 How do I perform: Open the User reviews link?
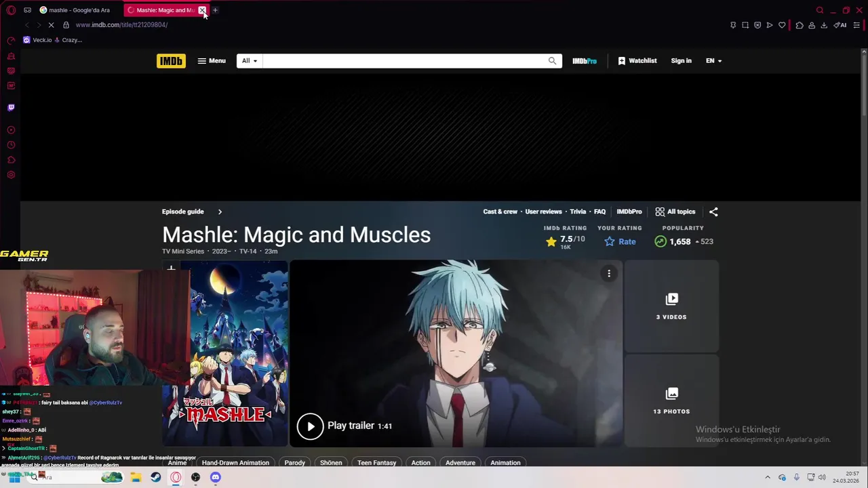[543, 211]
